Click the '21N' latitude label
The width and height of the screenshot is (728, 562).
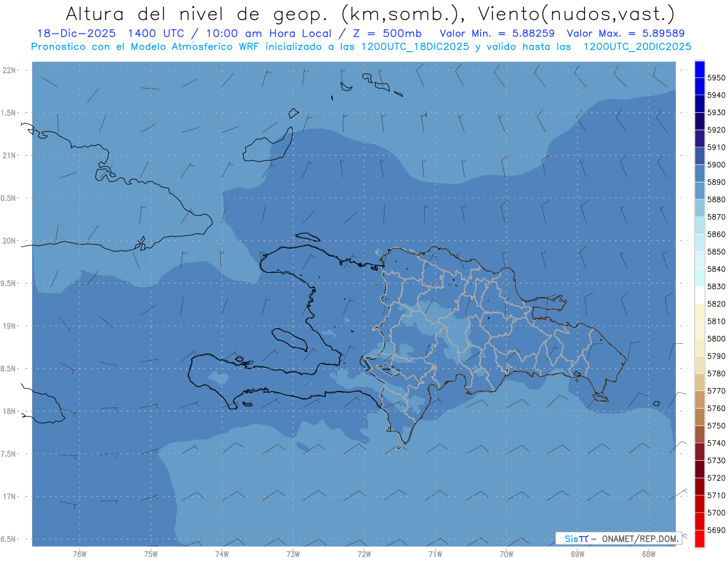[10, 156]
